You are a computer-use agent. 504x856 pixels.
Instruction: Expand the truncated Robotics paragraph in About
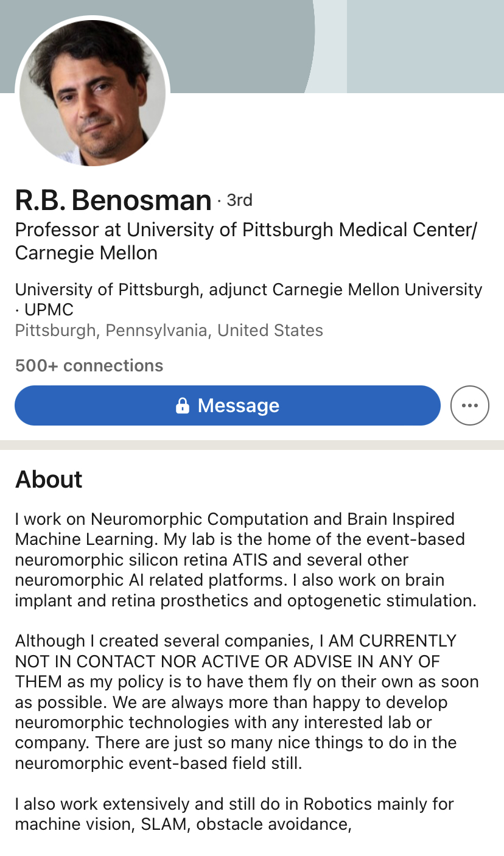(234, 814)
